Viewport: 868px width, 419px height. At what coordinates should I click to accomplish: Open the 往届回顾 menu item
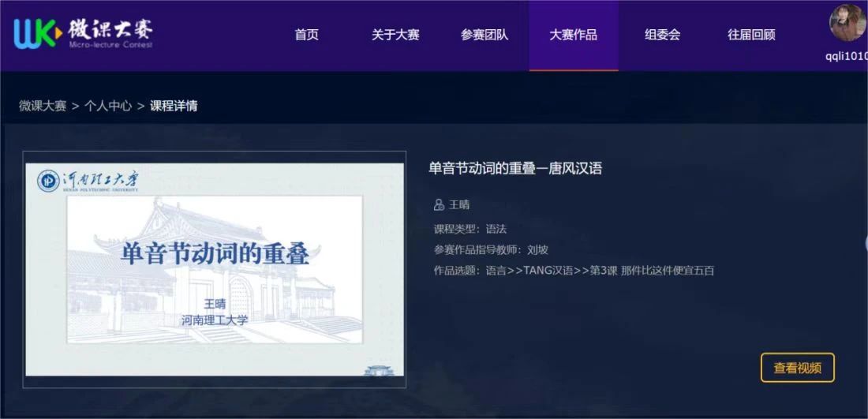tap(751, 35)
